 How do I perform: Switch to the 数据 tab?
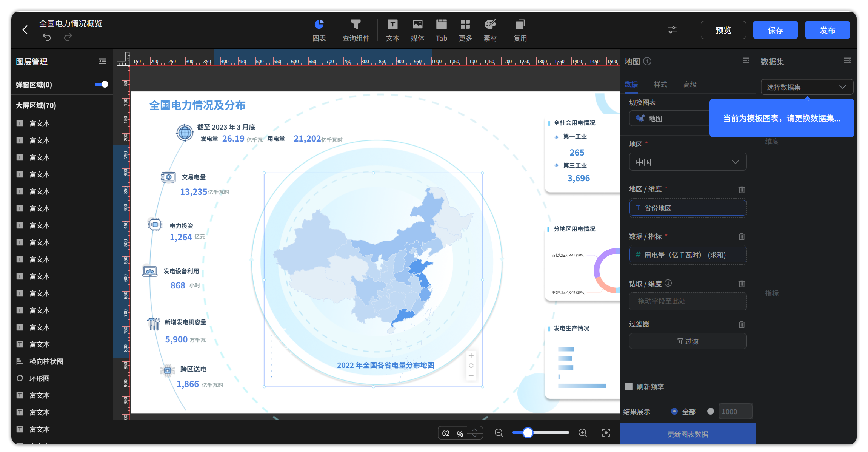(631, 85)
